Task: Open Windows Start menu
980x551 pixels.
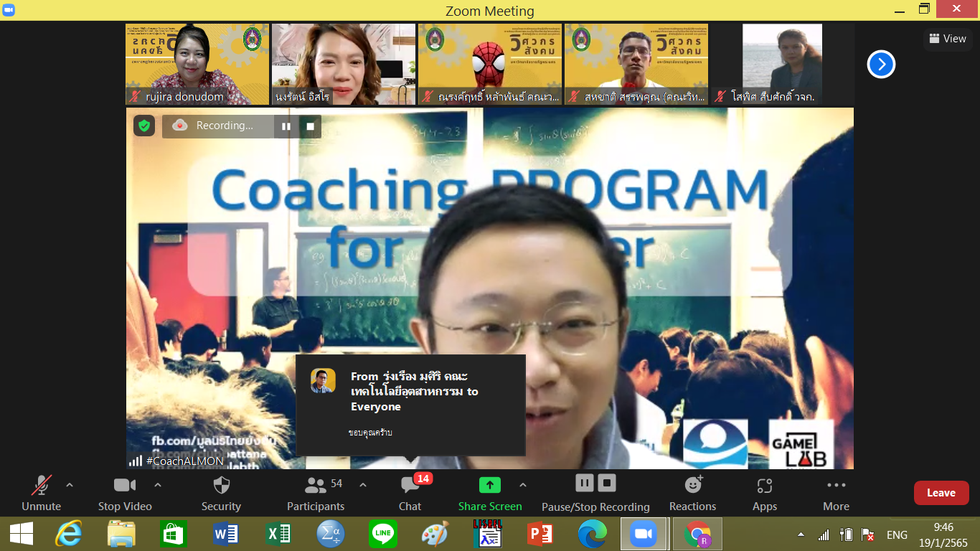Action: point(22,534)
